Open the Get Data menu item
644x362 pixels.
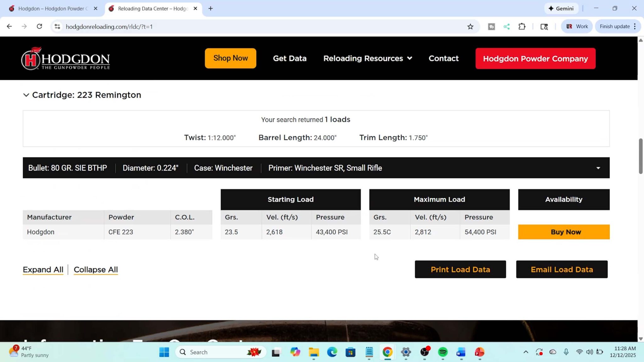pyautogui.click(x=289, y=58)
